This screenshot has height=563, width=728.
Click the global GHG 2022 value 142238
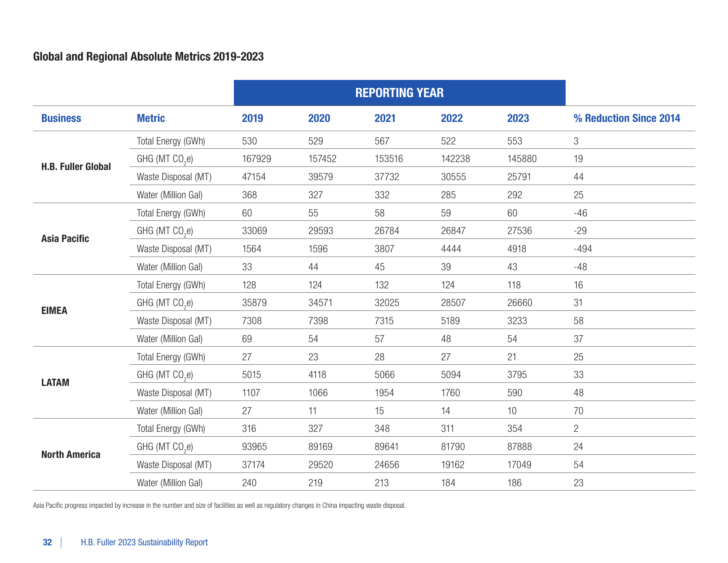[x=455, y=159]
